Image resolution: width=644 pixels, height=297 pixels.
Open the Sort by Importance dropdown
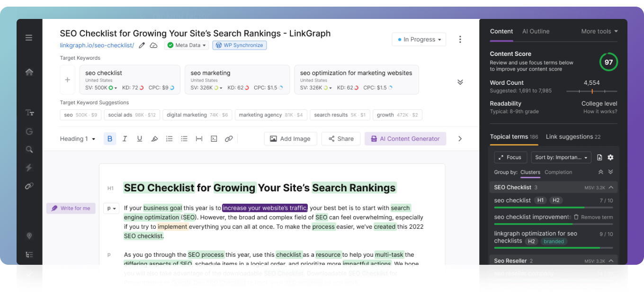pyautogui.click(x=561, y=157)
